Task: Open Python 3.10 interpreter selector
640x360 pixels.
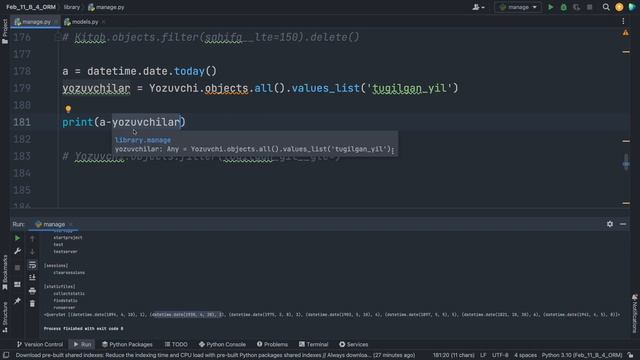Action: click(582, 355)
